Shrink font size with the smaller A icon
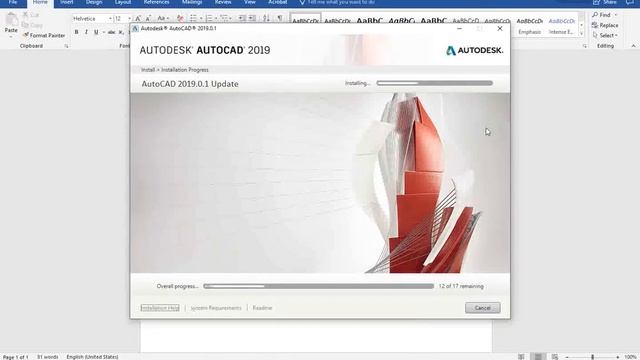The width and height of the screenshot is (640, 360). tap(148, 18)
